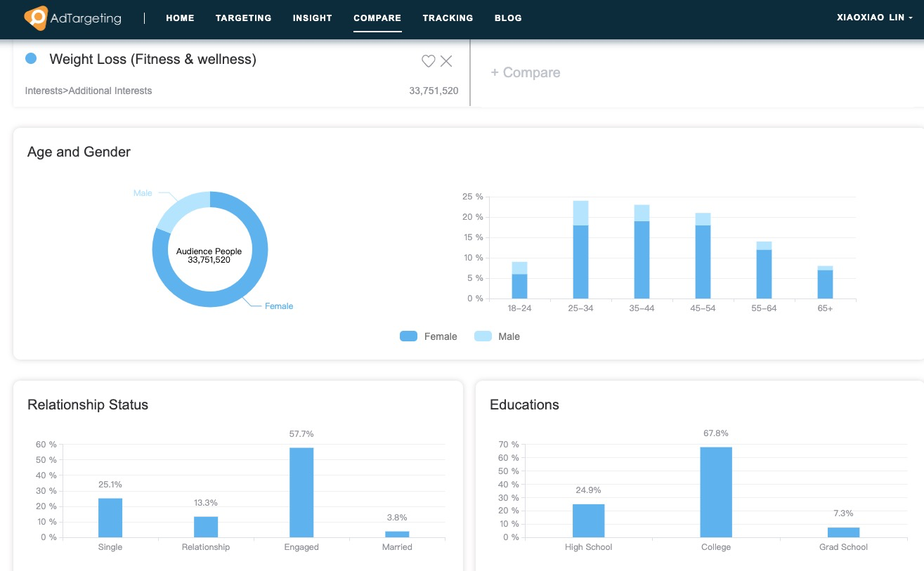Switch to the TARGETING menu item
Screen dimensions: 924x571
tap(243, 18)
